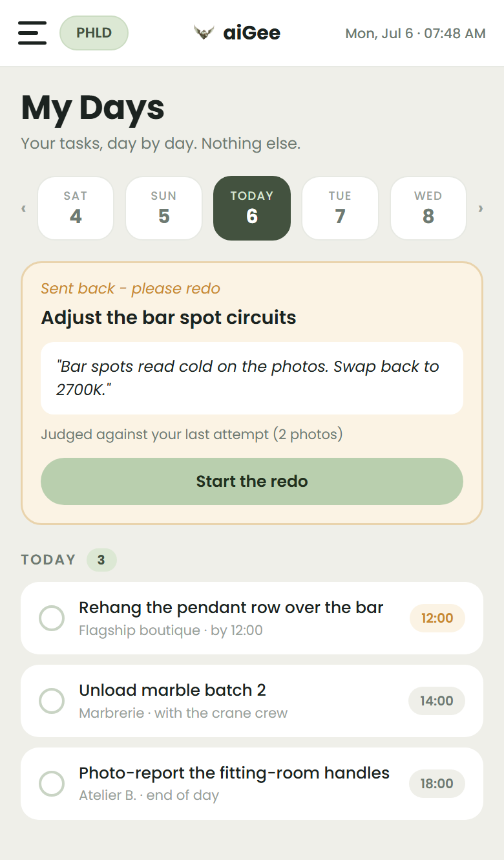
Task: Switch to SUN 5 day
Action: pos(164,208)
